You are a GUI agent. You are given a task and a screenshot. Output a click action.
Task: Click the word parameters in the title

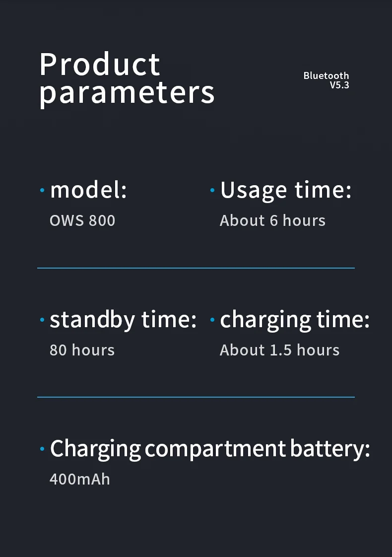[x=127, y=94]
